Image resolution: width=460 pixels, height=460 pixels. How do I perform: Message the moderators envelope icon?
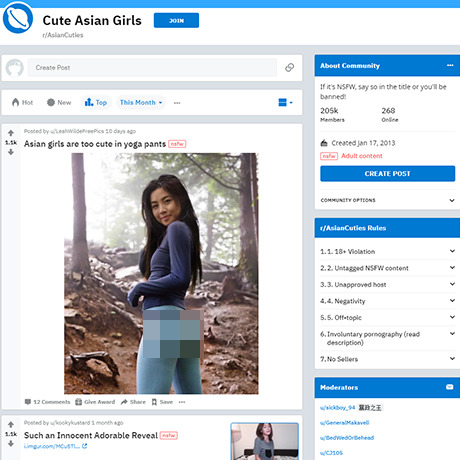449,387
